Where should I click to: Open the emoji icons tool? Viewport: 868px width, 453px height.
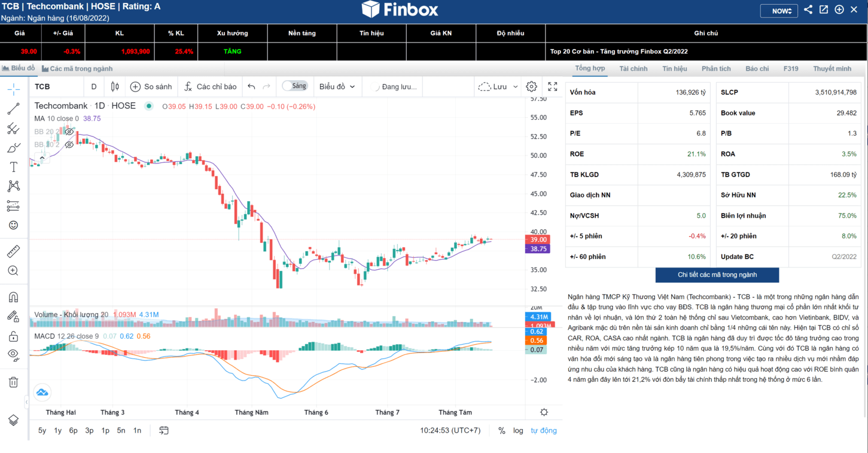14,225
